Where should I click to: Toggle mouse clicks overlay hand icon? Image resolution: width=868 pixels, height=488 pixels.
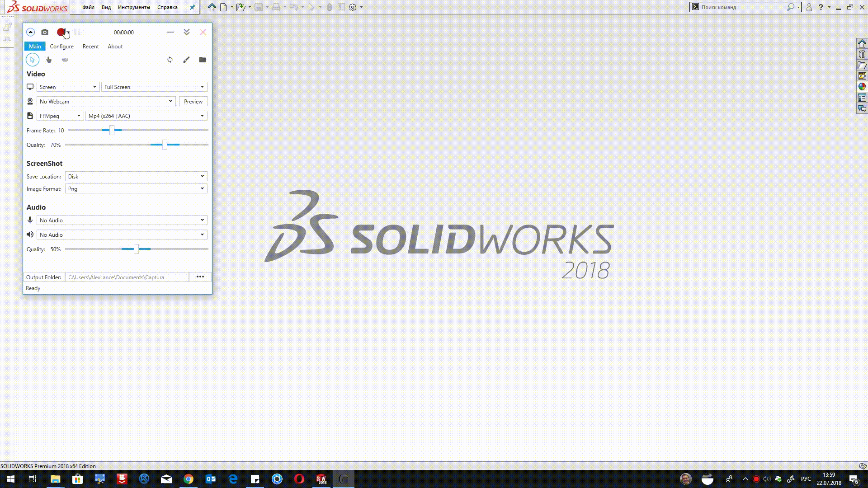tap(49, 60)
